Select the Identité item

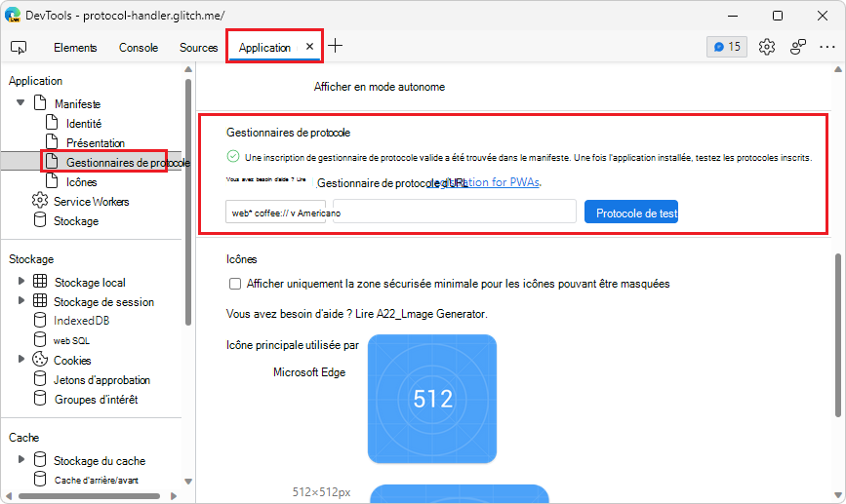click(84, 124)
